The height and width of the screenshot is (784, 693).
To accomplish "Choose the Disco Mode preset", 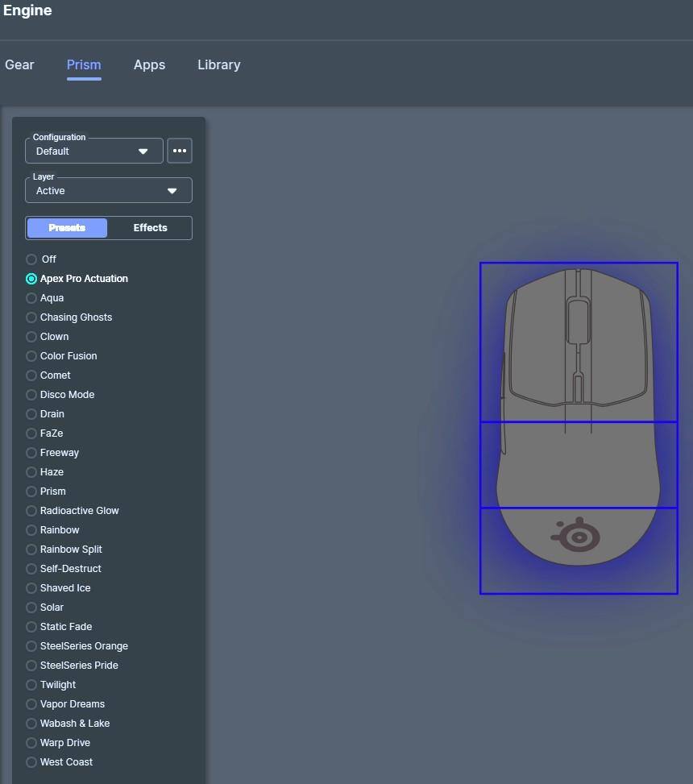I will [31, 395].
